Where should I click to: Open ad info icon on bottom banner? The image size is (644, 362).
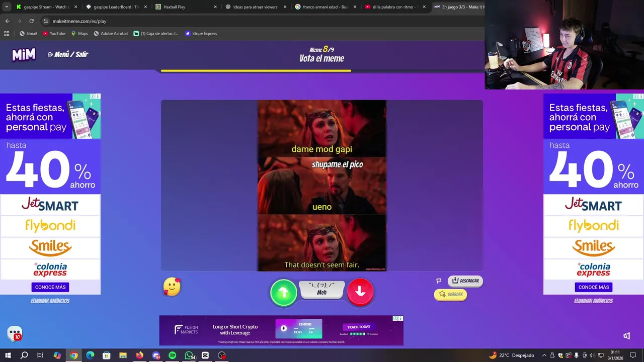click(x=395, y=318)
